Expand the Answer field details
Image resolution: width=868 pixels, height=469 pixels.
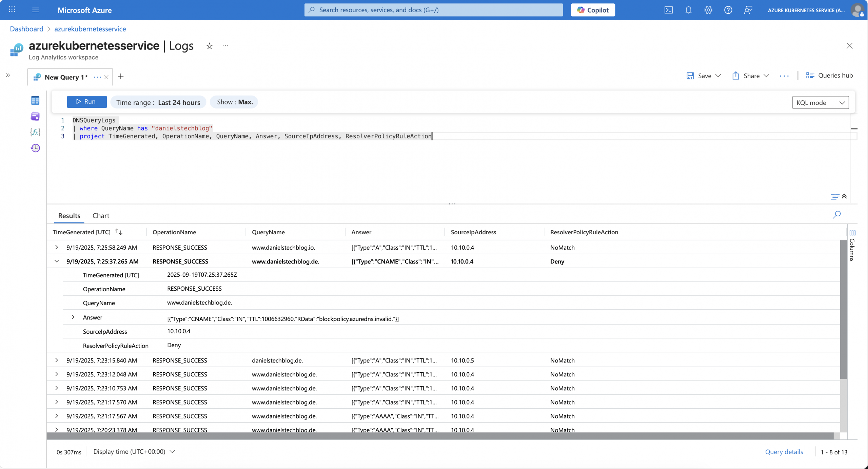pyautogui.click(x=73, y=317)
